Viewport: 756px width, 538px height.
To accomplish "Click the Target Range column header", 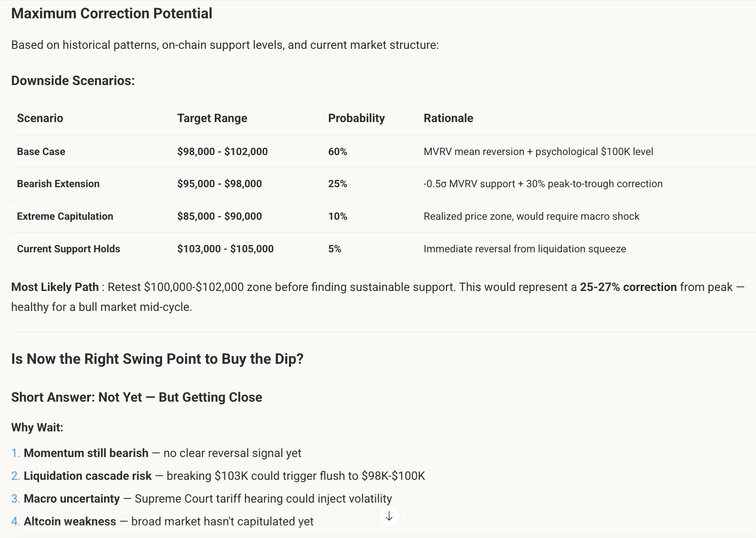I will 212,118.
